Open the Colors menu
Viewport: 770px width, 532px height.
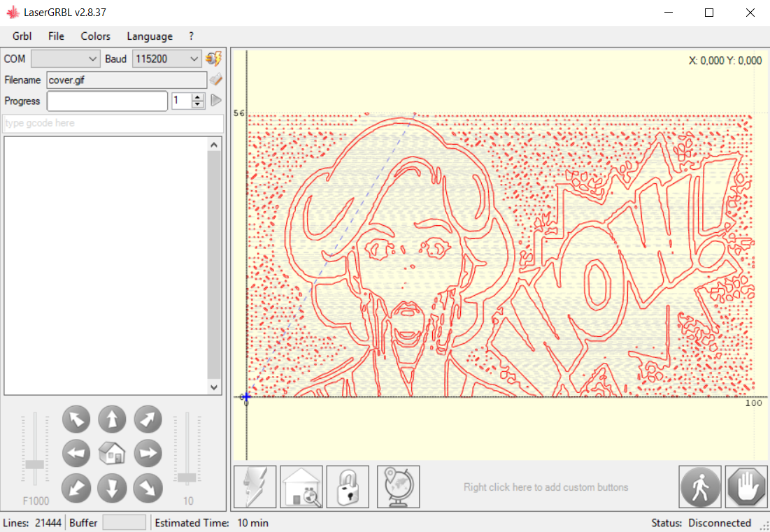click(95, 36)
